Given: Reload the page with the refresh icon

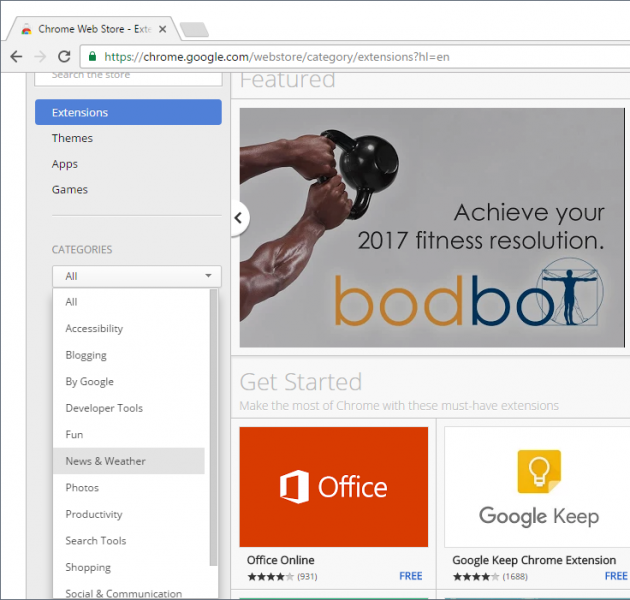Looking at the screenshot, I should click(64, 57).
